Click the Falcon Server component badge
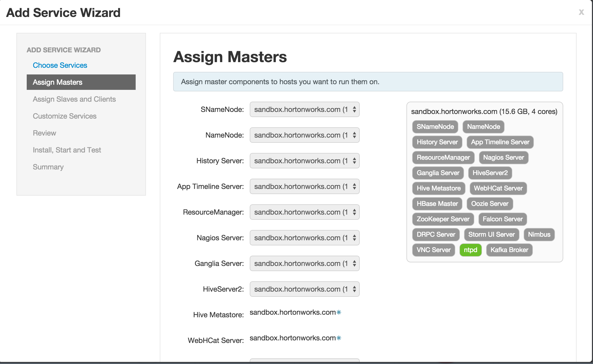Viewport: 593px width, 364px height. (502, 219)
